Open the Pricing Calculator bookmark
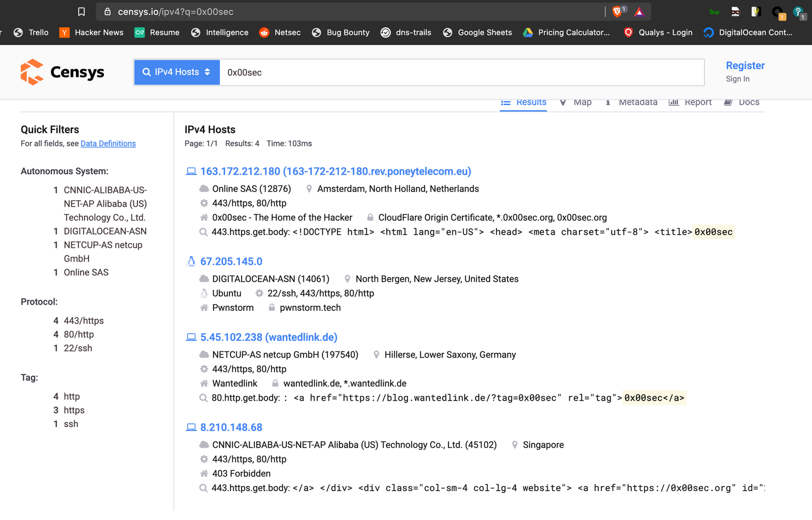812x520 pixels. 566,32
